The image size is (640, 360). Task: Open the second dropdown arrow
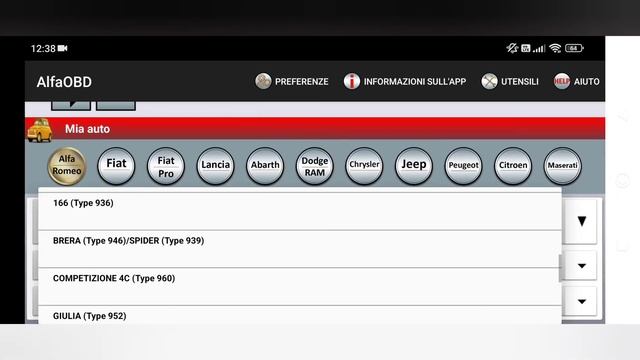pyautogui.click(x=582, y=266)
